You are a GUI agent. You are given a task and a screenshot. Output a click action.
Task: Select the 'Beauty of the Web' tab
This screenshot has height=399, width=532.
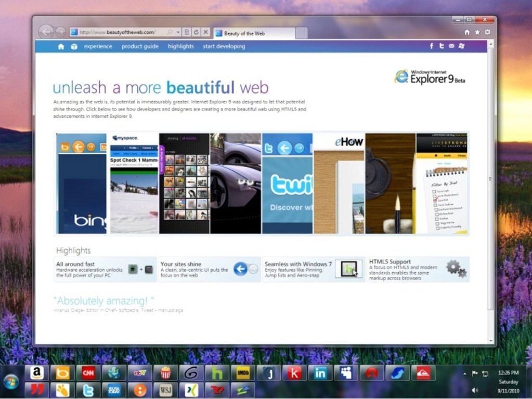[254, 33]
